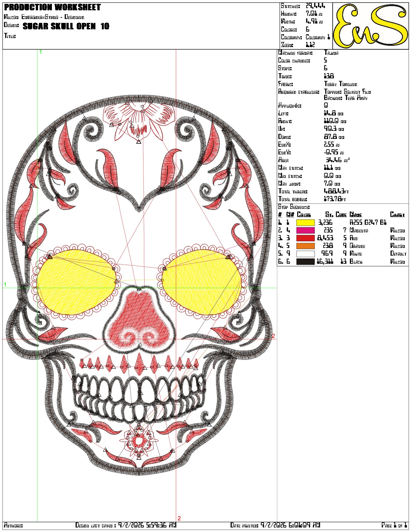Screen dimensions: 411x532
Task: Click the yellow EnS logo
Action: pyautogui.click(x=370, y=25)
